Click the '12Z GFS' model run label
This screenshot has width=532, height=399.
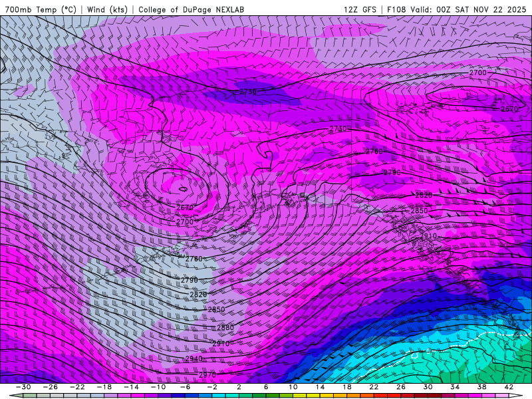pyautogui.click(x=360, y=9)
